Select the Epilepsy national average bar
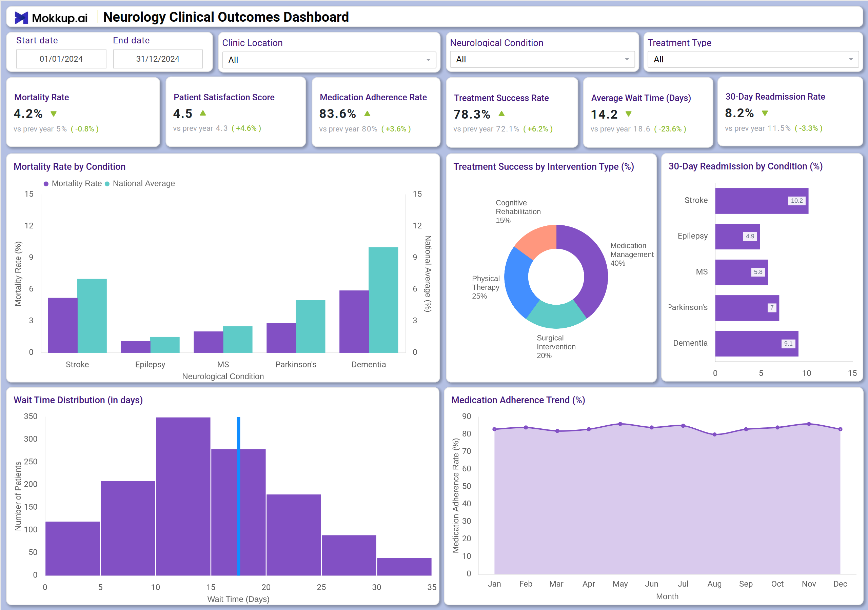Image resolution: width=868 pixels, height=610 pixels. (x=165, y=345)
